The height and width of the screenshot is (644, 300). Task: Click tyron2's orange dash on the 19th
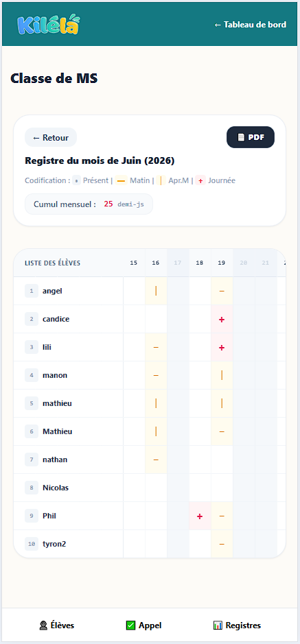222,544
